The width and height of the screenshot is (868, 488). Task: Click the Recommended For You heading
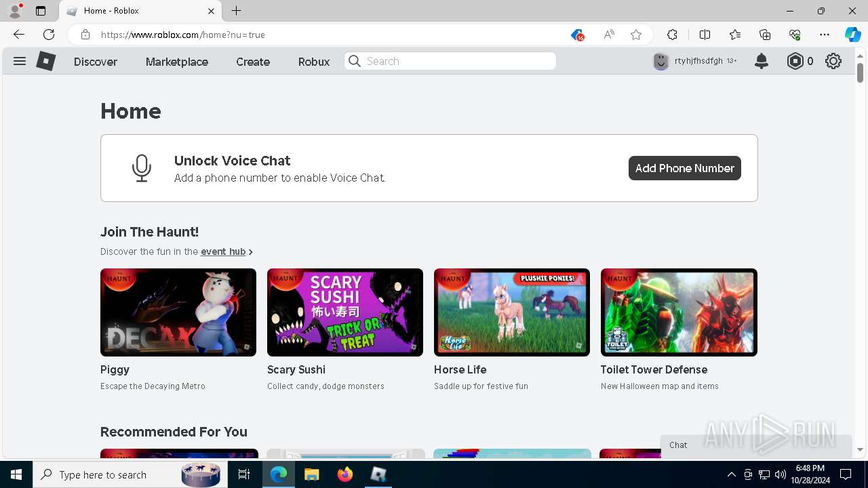pyautogui.click(x=174, y=432)
